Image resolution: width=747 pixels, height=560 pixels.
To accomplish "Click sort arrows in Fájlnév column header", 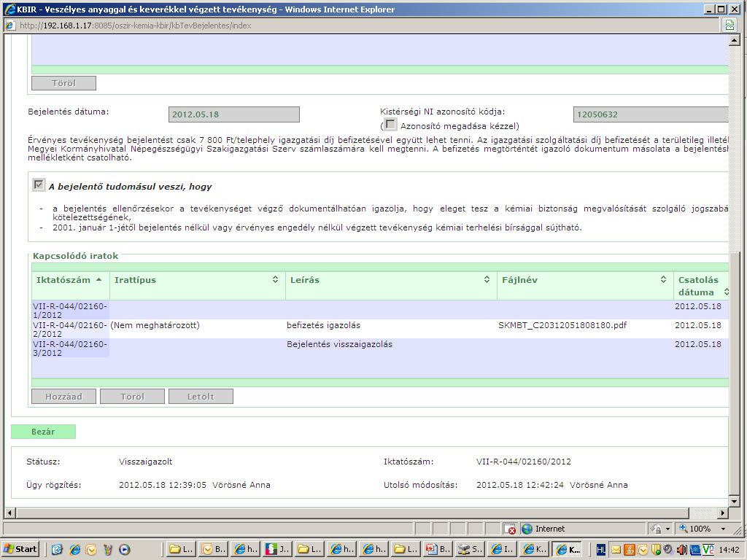I will (x=663, y=279).
